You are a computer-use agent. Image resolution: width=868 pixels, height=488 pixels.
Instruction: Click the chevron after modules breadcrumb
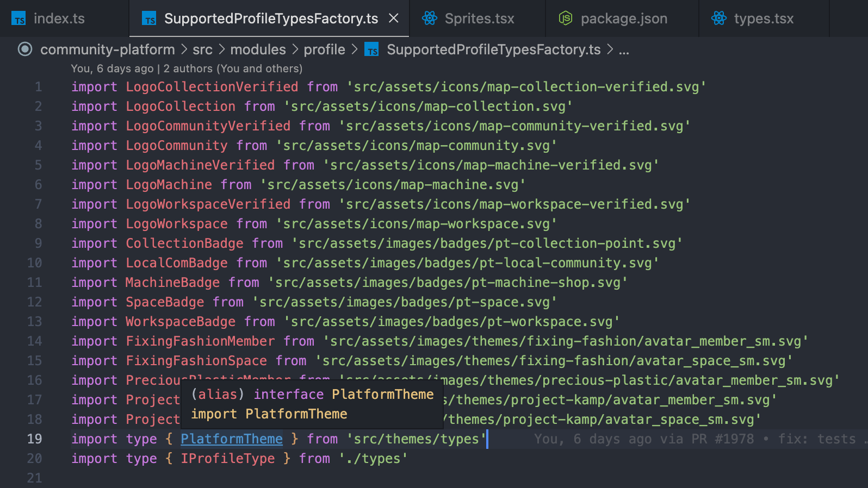point(295,49)
